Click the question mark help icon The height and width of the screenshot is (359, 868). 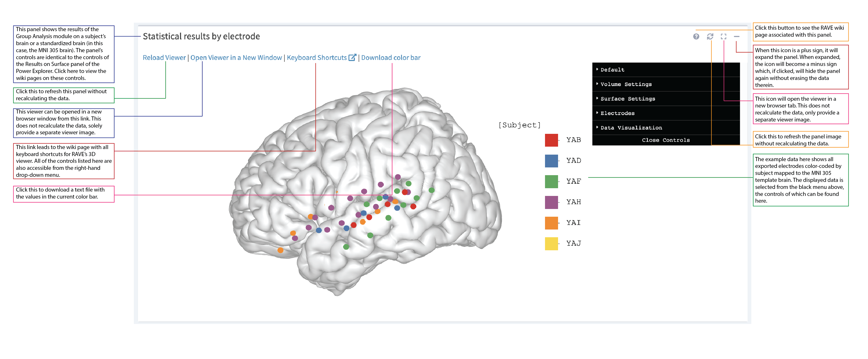coord(696,36)
